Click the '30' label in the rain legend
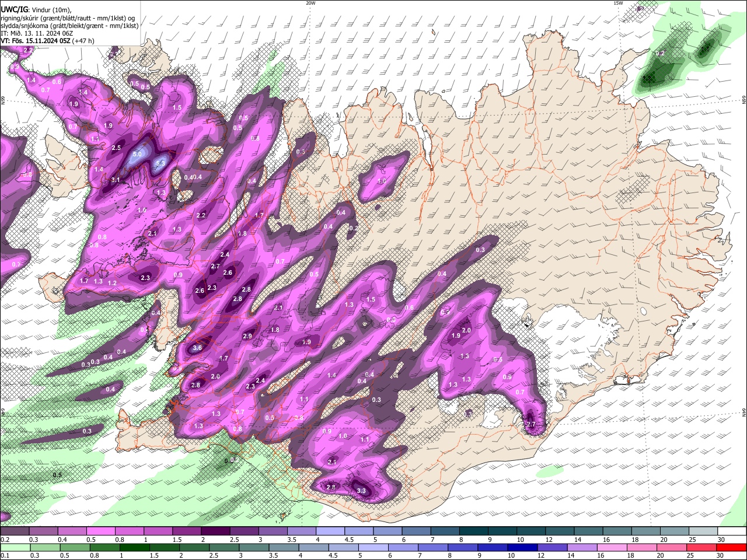Image resolution: width=747 pixels, height=560 pixels. (720, 555)
